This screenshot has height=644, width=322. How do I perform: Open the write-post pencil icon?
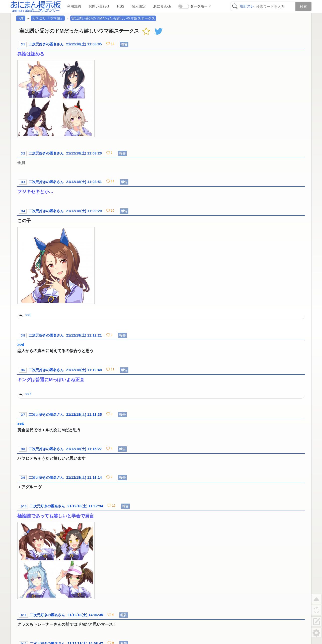(x=316, y=621)
